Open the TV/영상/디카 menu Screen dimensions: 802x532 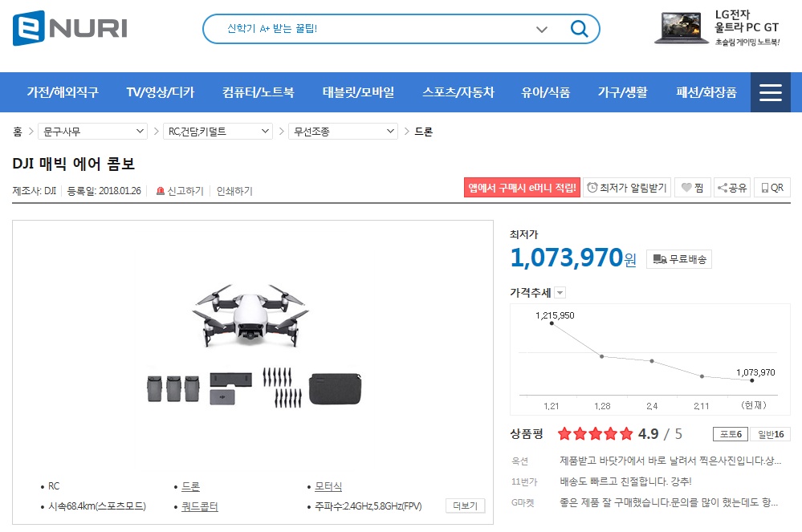click(x=160, y=92)
